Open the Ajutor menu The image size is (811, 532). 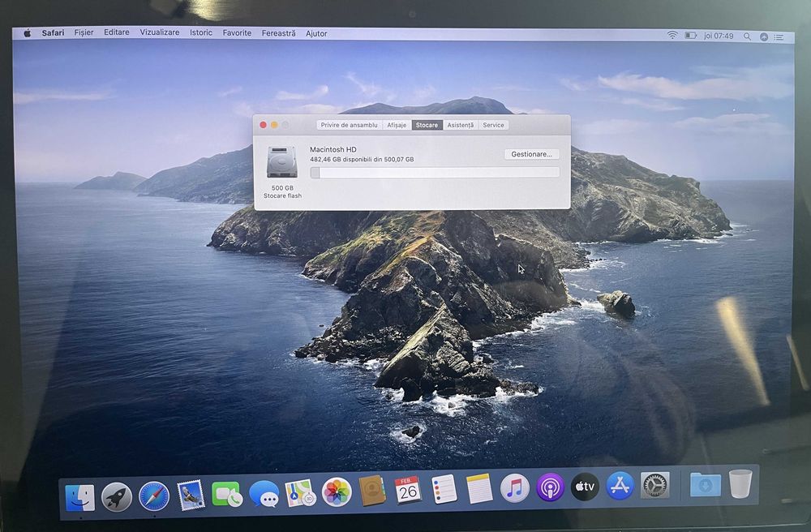point(316,33)
